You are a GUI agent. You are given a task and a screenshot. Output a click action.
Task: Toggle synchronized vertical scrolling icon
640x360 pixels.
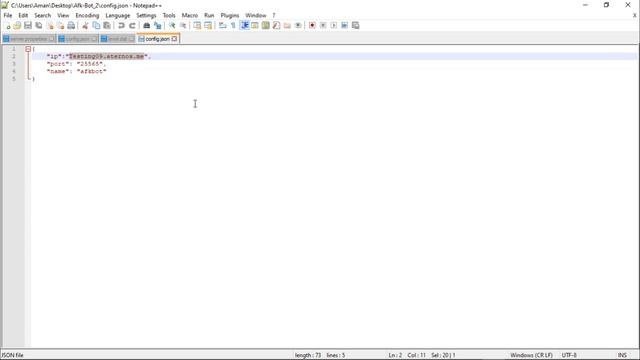tap(197, 26)
